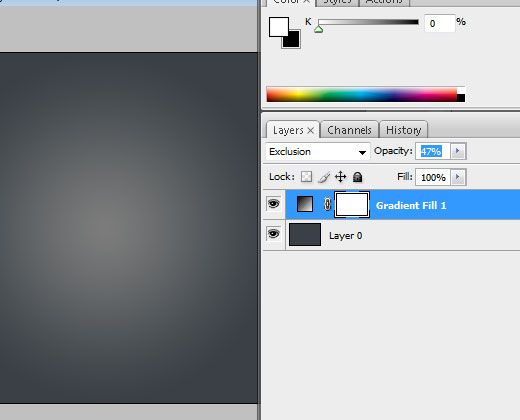Viewport: 520px width, 420px height.
Task: Click the white swatch at spectrum ramp end
Action: click(461, 90)
